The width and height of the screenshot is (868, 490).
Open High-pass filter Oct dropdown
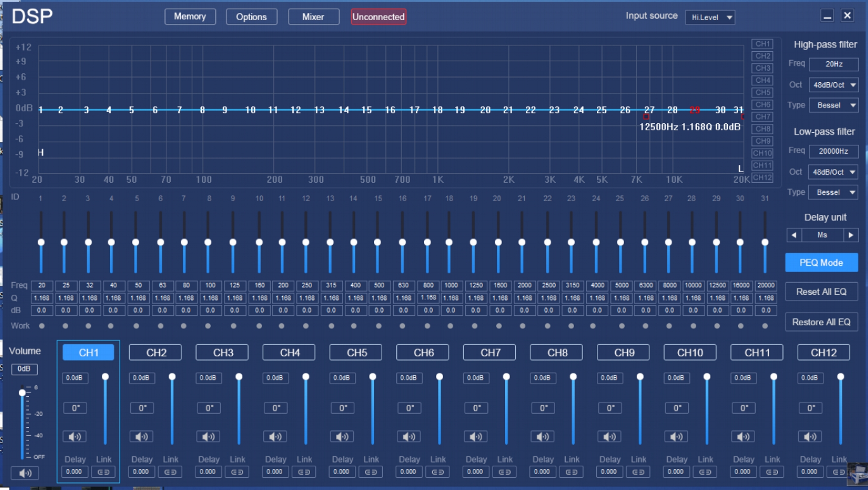click(x=834, y=85)
